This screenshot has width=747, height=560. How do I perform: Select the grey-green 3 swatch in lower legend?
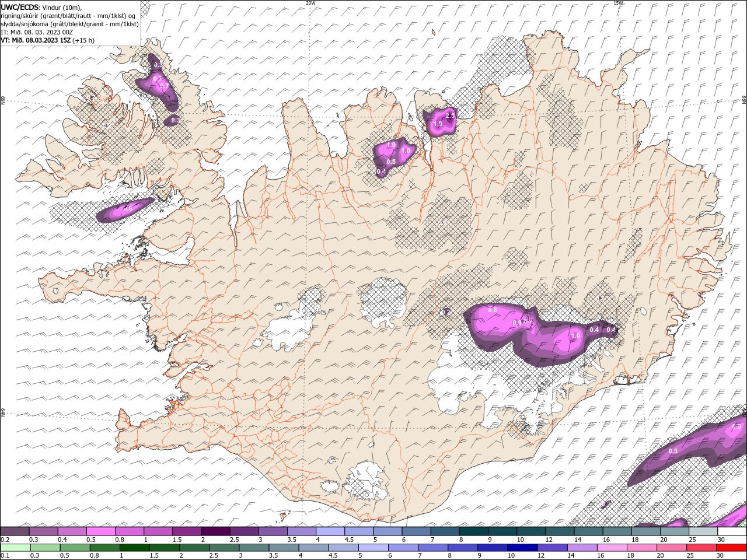tap(254, 548)
